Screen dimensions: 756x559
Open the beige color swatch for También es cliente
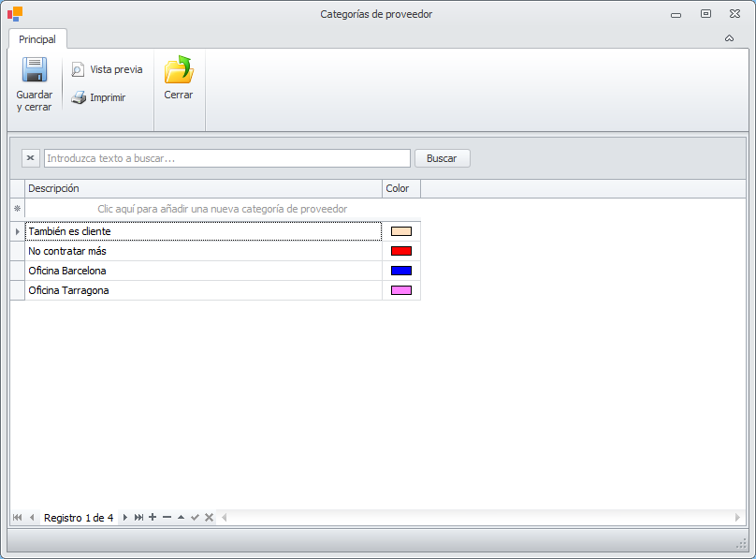point(401,231)
